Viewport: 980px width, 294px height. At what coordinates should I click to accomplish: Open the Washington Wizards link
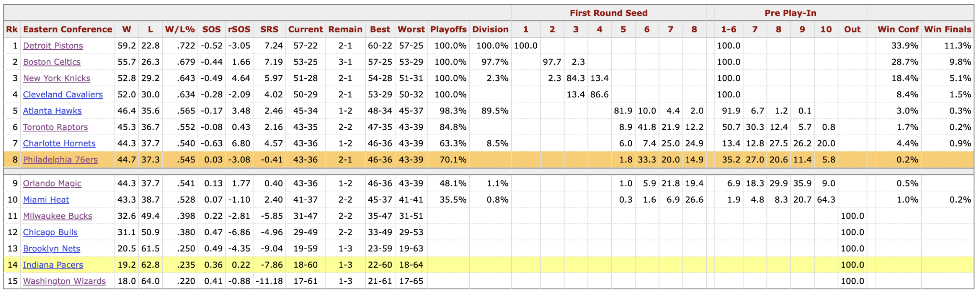[x=64, y=281]
